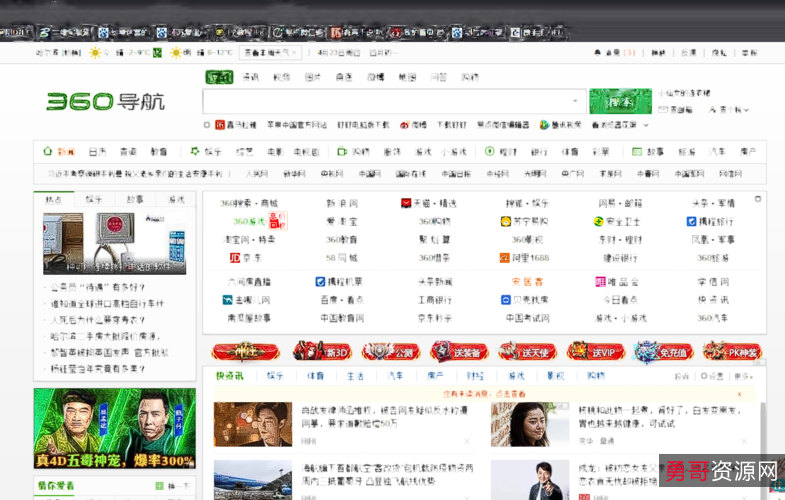Viewport: 785px width, 500px height.
Task: Close the unread message notice bar
Action: [x=739, y=394]
